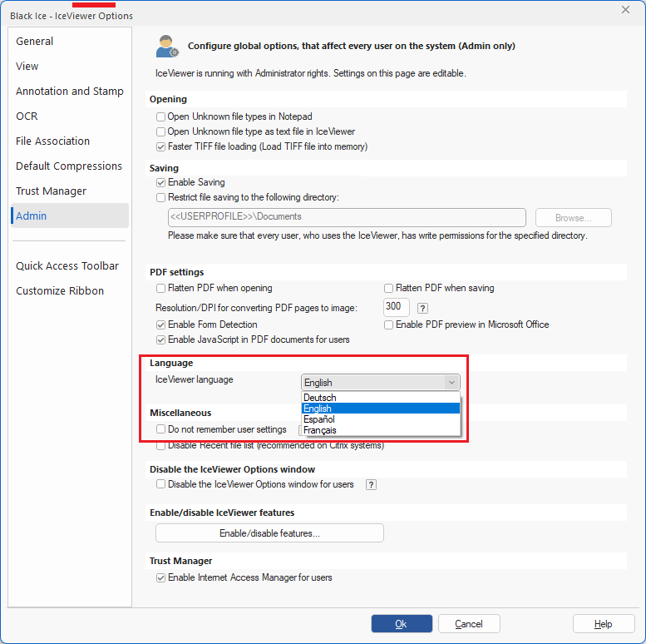646x644 pixels.
Task: Open the General options page
Action: (70, 42)
